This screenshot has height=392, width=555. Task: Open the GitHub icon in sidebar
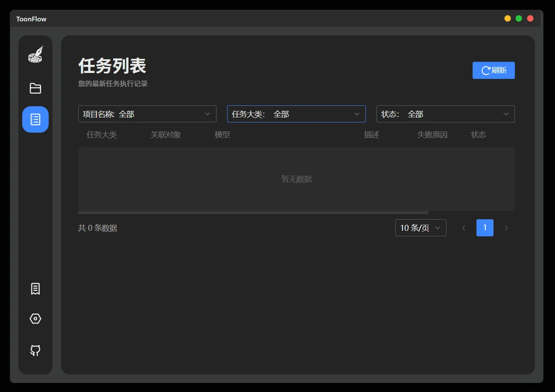tap(35, 351)
